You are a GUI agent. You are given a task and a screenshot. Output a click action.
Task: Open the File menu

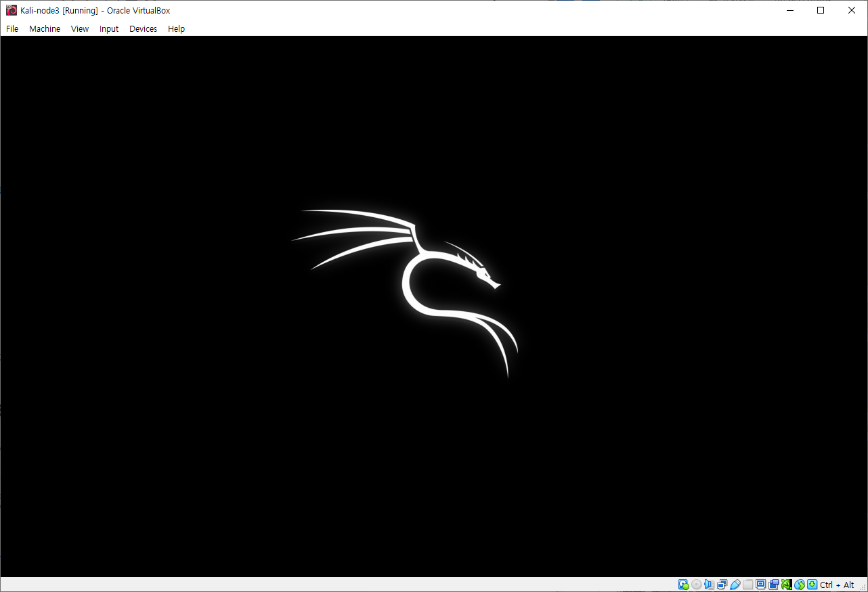[x=12, y=29]
